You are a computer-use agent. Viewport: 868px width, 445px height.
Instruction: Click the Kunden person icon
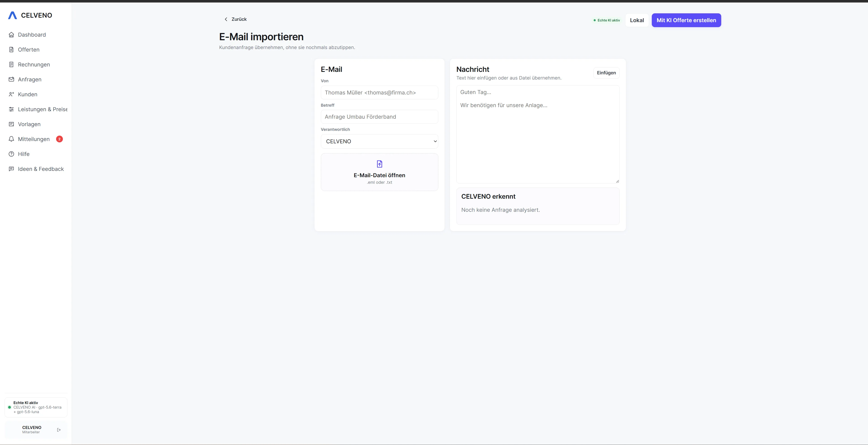coord(12,94)
